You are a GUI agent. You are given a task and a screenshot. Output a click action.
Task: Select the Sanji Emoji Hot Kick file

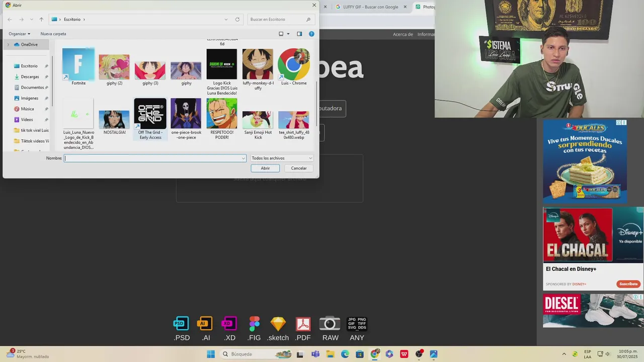tap(258, 125)
